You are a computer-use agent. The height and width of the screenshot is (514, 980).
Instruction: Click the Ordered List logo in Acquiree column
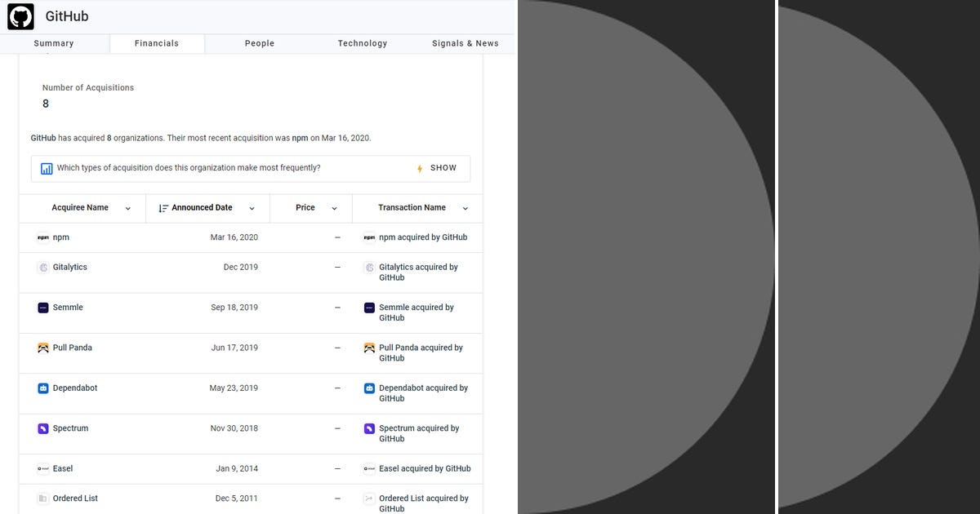(x=43, y=498)
